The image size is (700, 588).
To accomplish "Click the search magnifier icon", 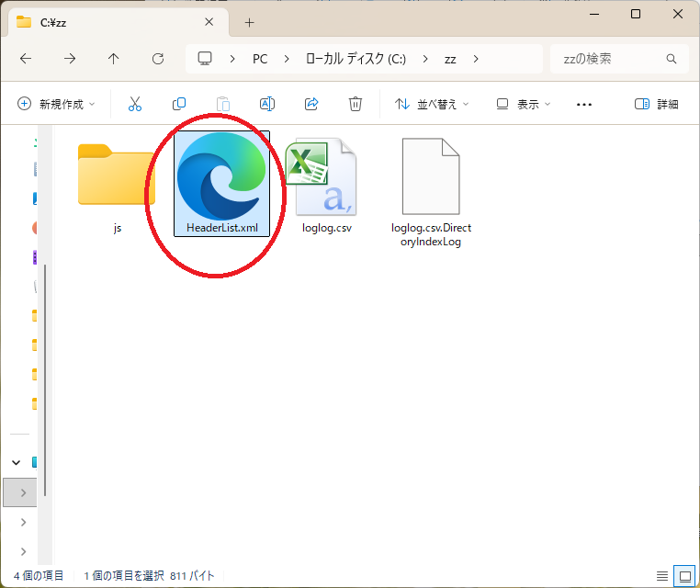I will coord(671,59).
